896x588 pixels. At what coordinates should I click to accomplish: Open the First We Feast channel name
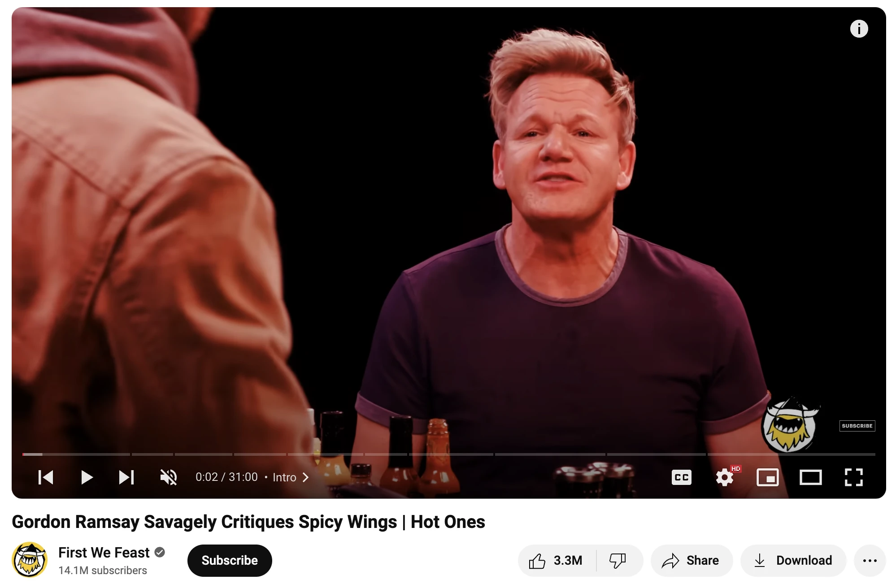104,553
